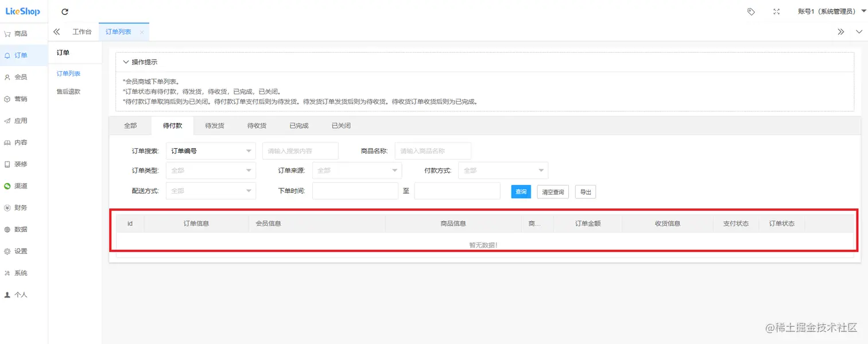Switch to the 已完成 order tab
Screen dimensions: 868x344
[299, 125]
